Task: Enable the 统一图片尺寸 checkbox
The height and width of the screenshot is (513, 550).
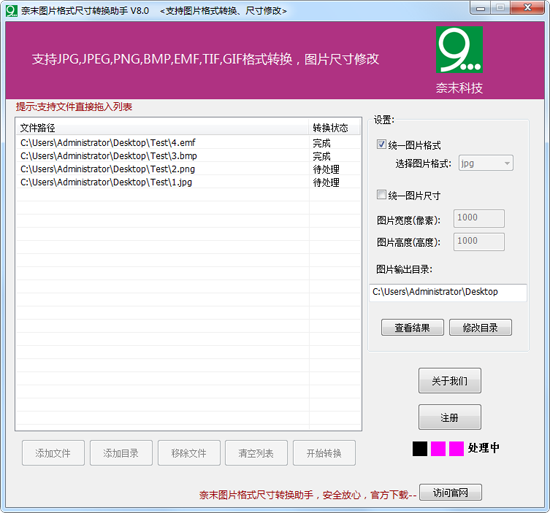Action: (x=381, y=194)
